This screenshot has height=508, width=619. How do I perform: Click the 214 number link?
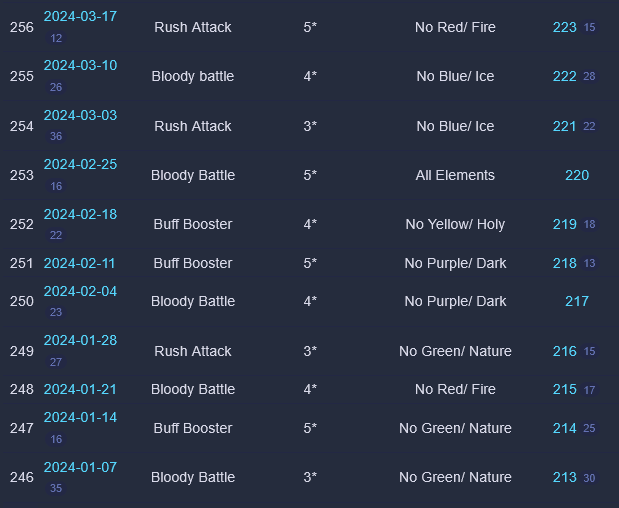coord(564,428)
